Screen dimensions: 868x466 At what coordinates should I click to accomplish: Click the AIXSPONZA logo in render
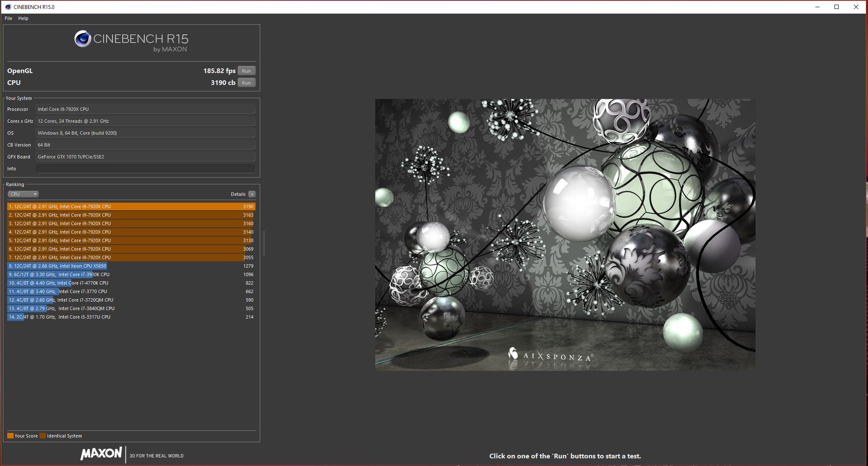(x=551, y=355)
